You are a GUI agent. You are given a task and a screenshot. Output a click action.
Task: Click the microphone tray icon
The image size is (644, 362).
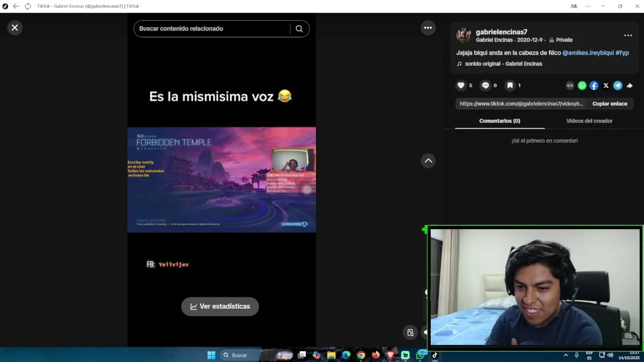577,355
